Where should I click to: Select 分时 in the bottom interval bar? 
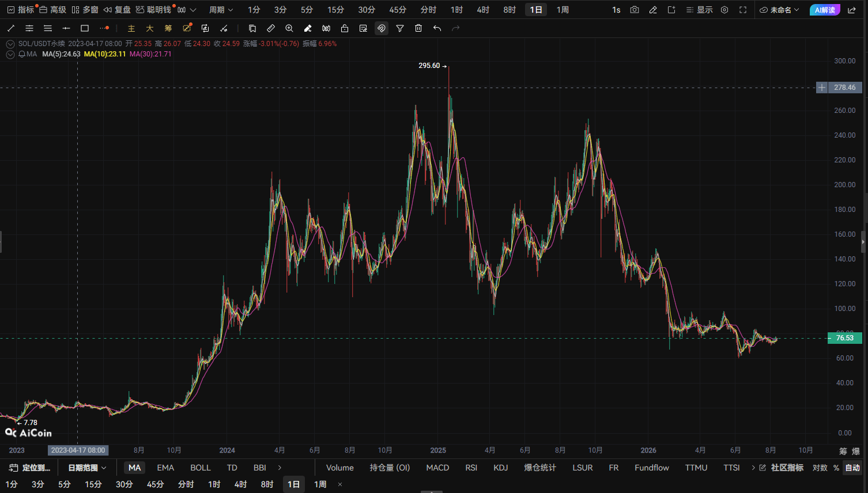[x=186, y=484]
